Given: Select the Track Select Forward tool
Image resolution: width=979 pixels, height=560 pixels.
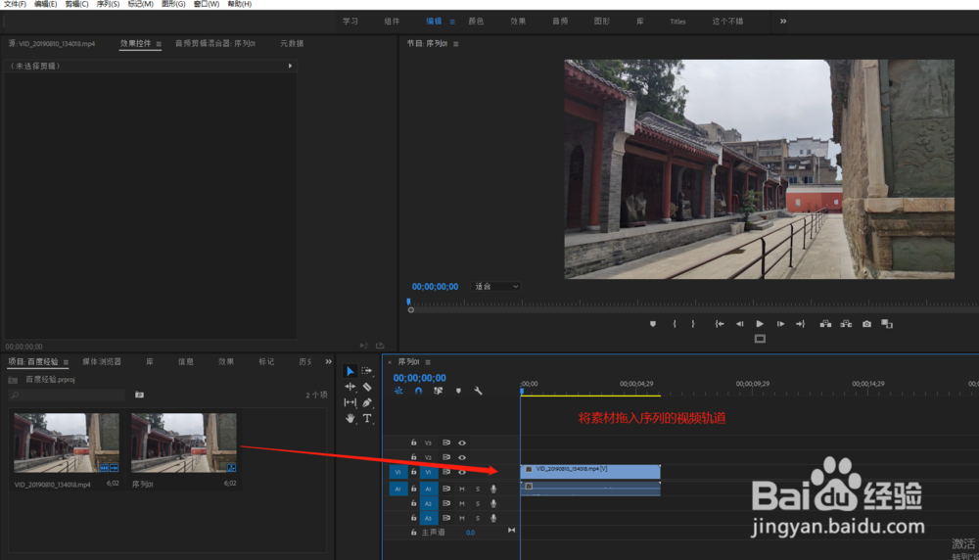Looking at the screenshot, I should click(x=367, y=371).
